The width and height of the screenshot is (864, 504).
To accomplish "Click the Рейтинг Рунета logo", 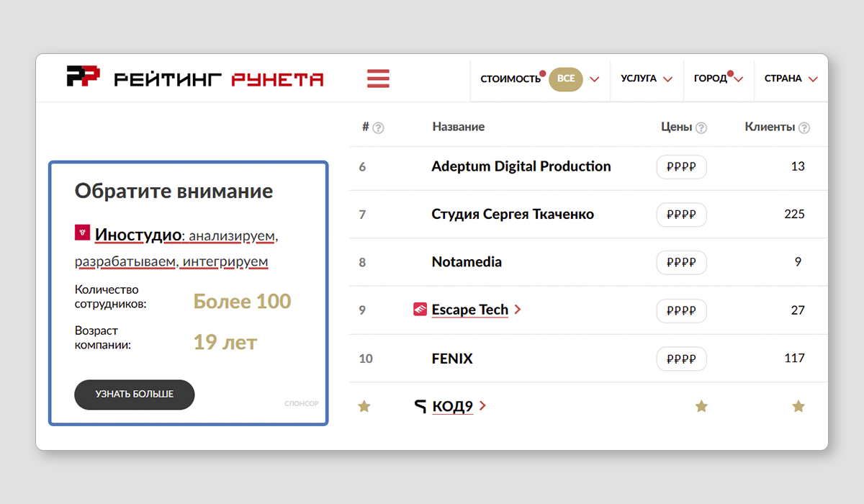I will pos(195,78).
